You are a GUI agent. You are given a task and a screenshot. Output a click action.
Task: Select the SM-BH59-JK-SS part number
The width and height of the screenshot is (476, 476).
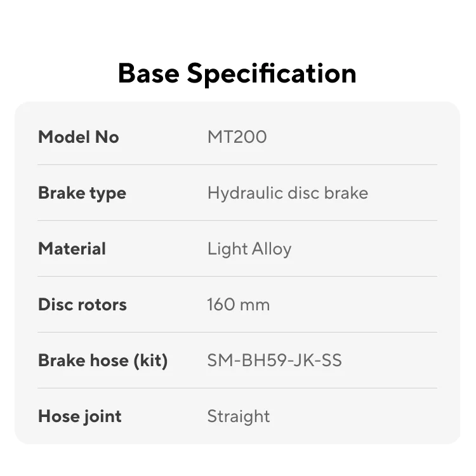pyautogui.click(x=275, y=360)
